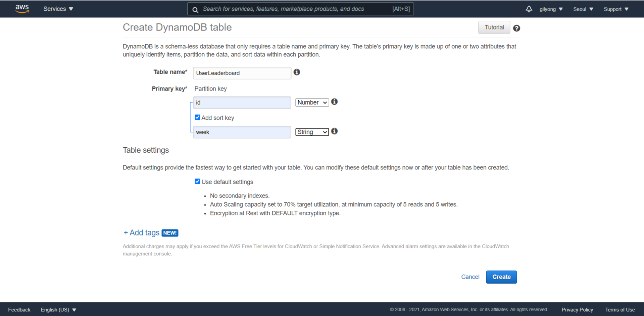Open the Number type dropdown for id
This screenshot has width=644, height=316.
click(x=312, y=102)
